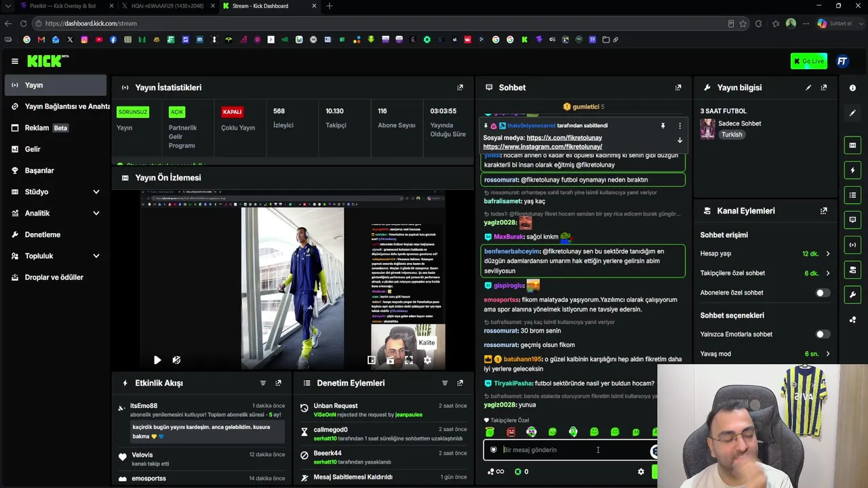The height and width of the screenshot is (488, 868).
Task: Toggle theater mode in the stream preview player
Action: (390, 361)
